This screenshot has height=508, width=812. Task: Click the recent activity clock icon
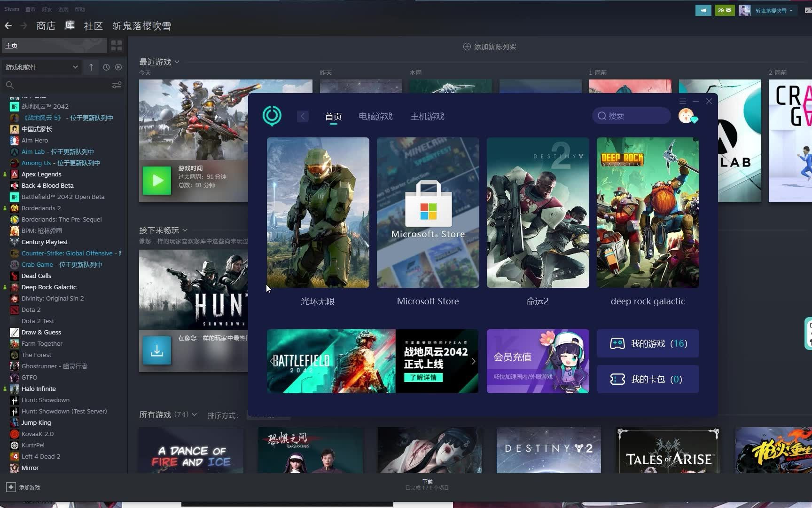tap(106, 67)
